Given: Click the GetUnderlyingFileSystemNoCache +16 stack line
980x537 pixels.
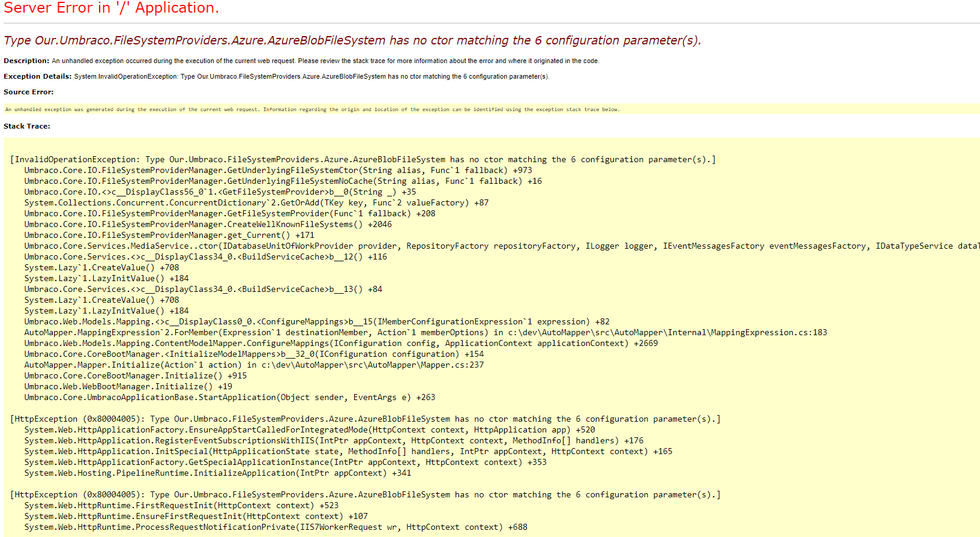Looking at the screenshot, I should pyautogui.click(x=283, y=181).
